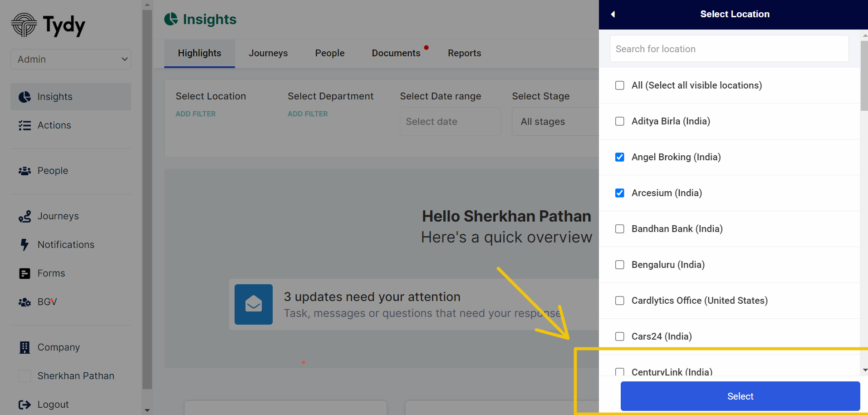Click the sidebar scroll down arrow
Image resolution: width=868 pixels, height=415 pixels.
147,410
